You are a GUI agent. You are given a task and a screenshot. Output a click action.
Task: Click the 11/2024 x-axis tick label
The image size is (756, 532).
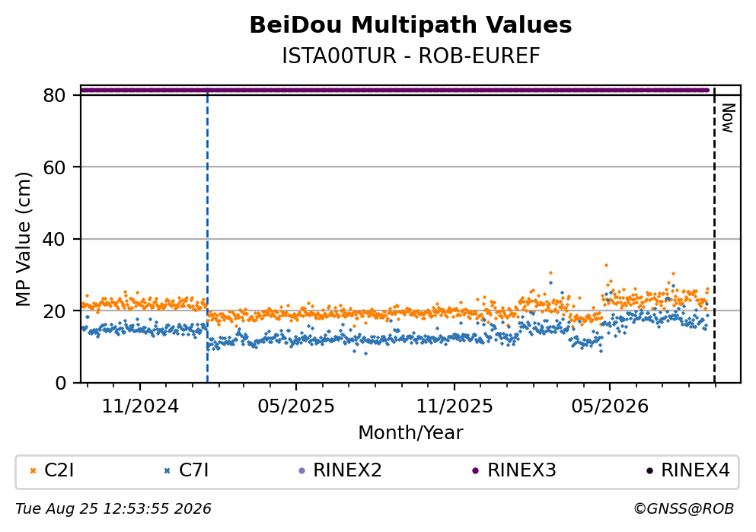pyautogui.click(x=140, y=406)
